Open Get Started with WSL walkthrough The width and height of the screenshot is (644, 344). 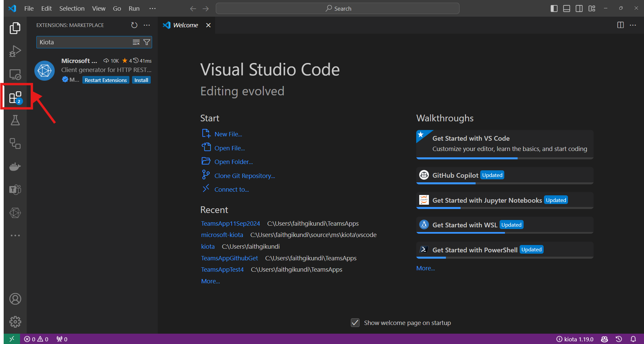coord(505,225)
